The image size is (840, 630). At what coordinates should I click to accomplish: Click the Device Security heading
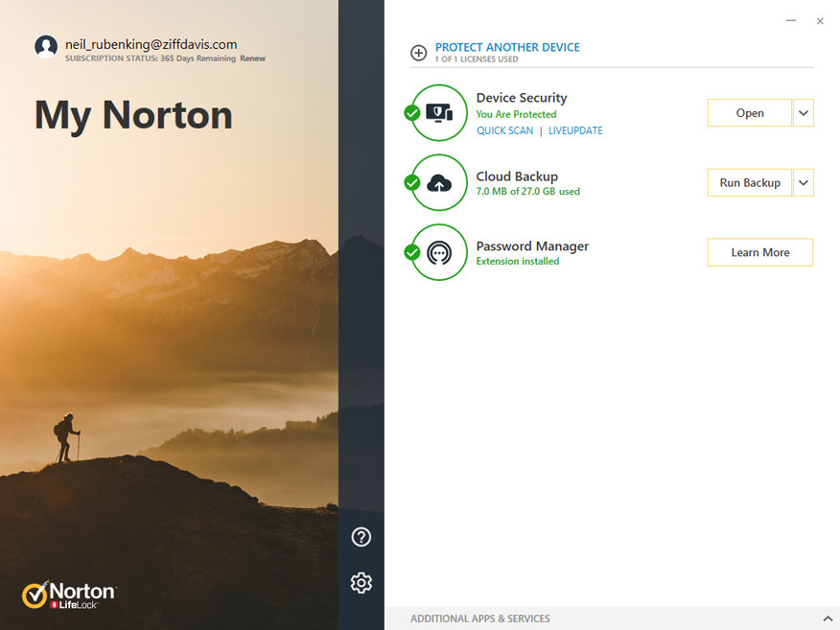tap(522, 98)
